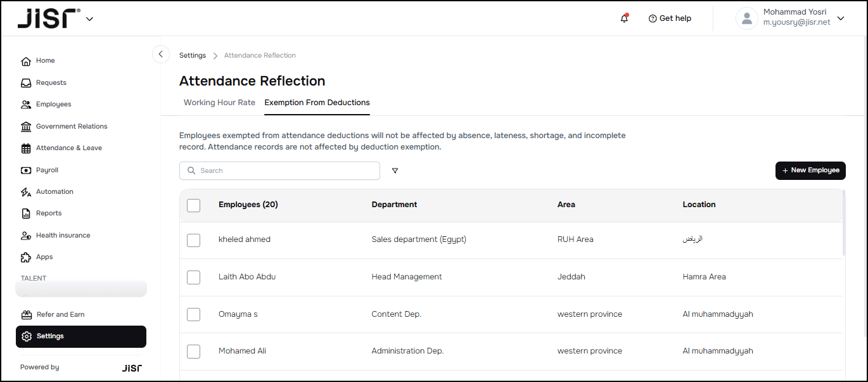Click the Home icon in sidebar

26,61
